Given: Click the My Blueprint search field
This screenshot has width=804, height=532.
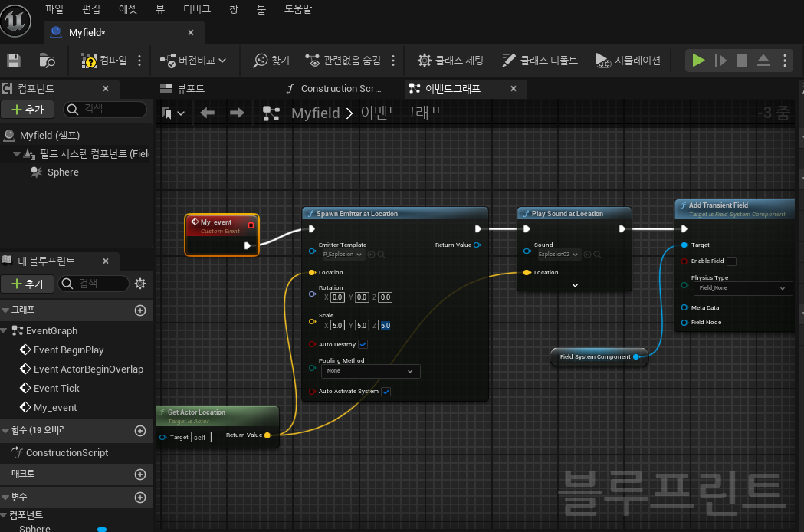Looking at the screenshot, I should (x=94, y=284).
